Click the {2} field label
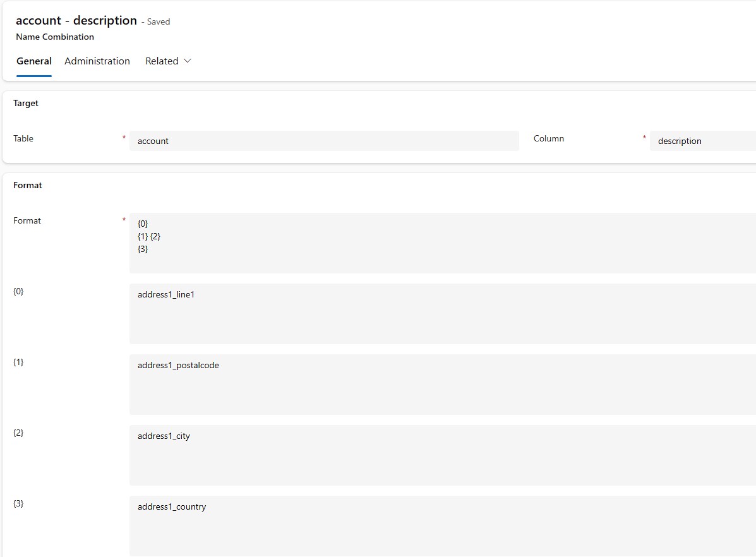 [x=18, y=433]
